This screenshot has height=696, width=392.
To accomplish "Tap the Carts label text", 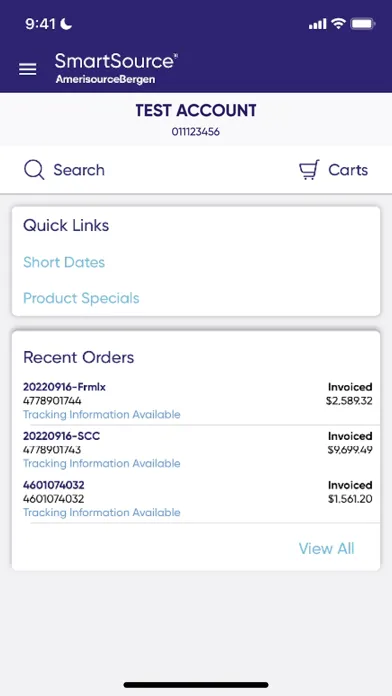I will (348, 170).
